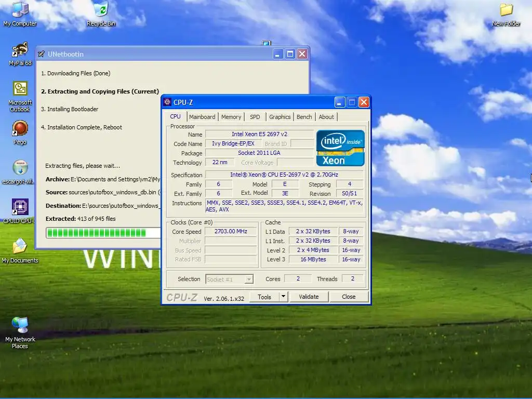Switch to the CPU tab
Viewport: 532px width, 399px height.
175,116
